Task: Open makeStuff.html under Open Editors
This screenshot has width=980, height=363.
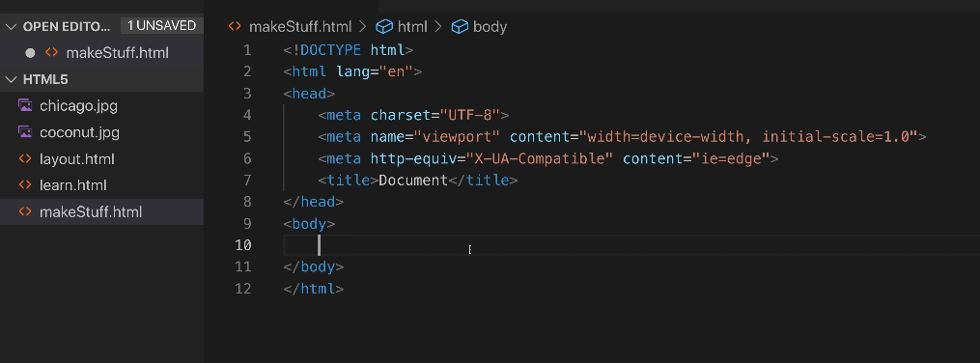Action: tap(117, 53)
